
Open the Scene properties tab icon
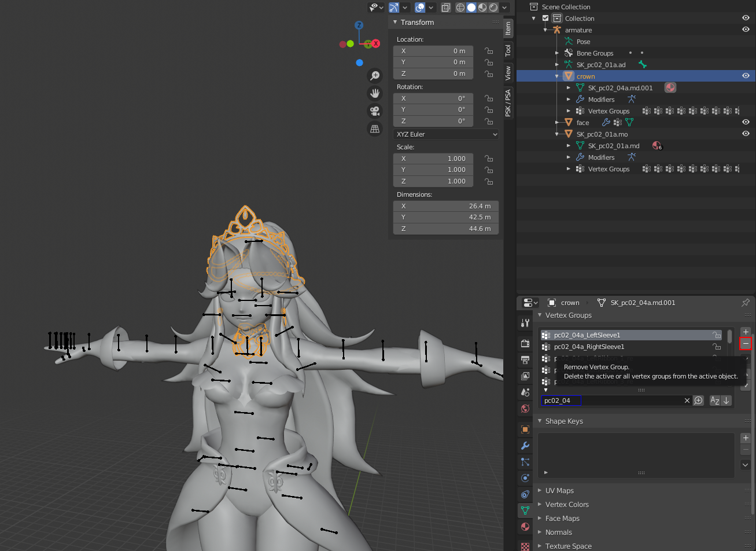[x=525, y=392]
